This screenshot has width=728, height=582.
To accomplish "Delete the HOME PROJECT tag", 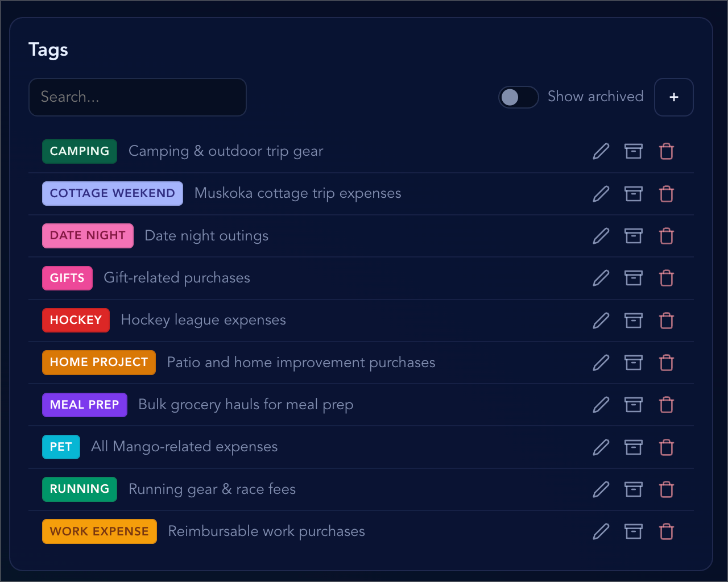I will coord(666,363).
